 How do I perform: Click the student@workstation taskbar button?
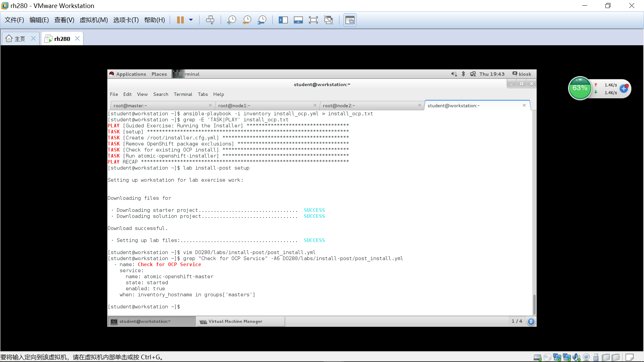(152, 321)
